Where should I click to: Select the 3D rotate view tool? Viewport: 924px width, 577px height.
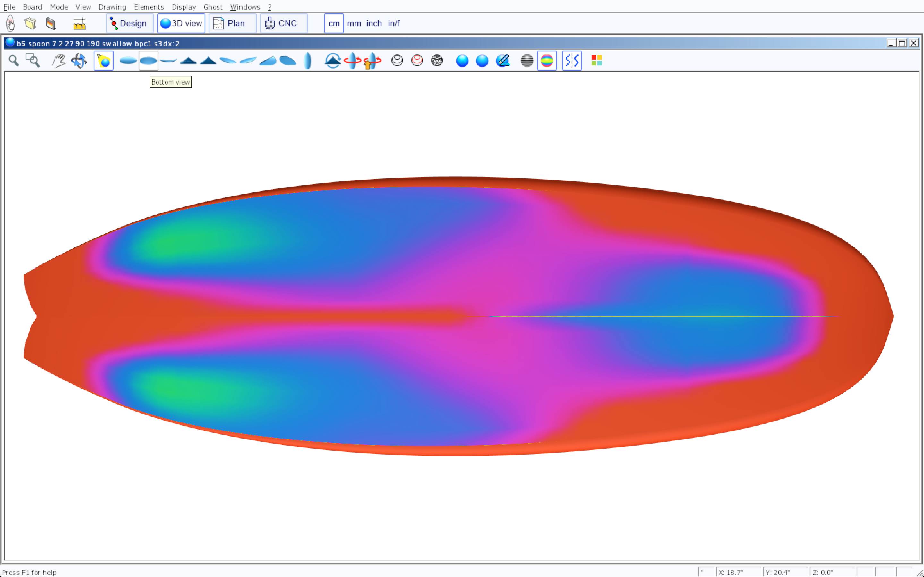click(79, 61)
